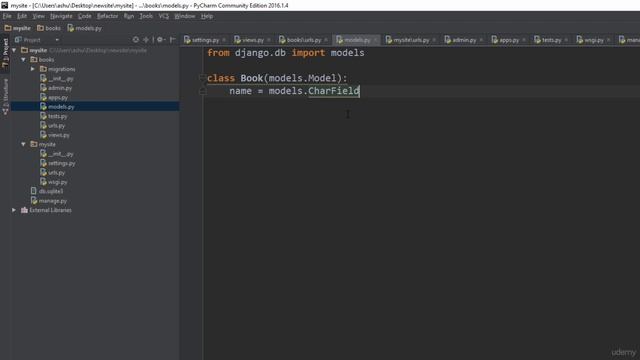Expand External Libraries node
The image size is (640, 360).
click(x=14, y=210)
